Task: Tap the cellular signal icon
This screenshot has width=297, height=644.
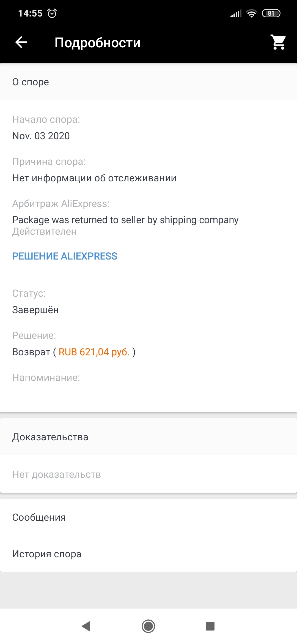Action: pos(236,13)
